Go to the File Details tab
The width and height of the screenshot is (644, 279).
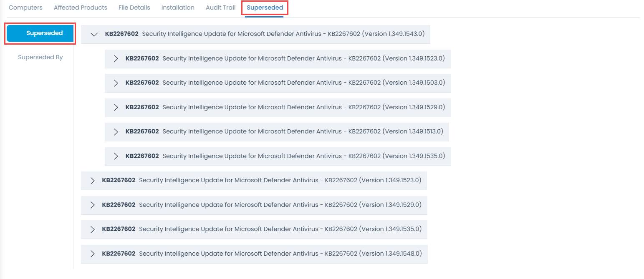point(134,8)
